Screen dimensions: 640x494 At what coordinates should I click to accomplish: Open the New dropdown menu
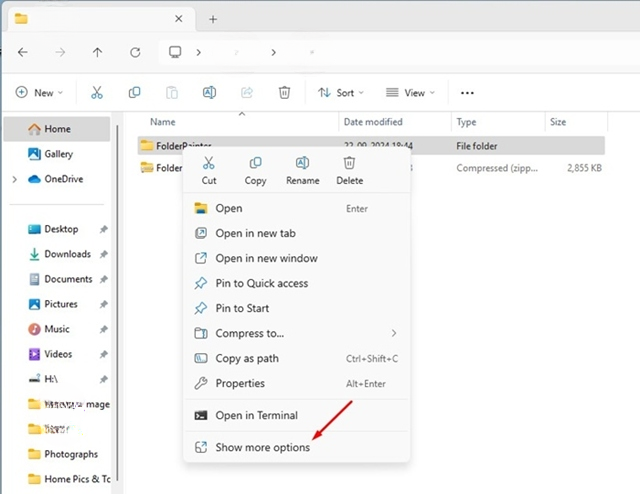[39, 93]
